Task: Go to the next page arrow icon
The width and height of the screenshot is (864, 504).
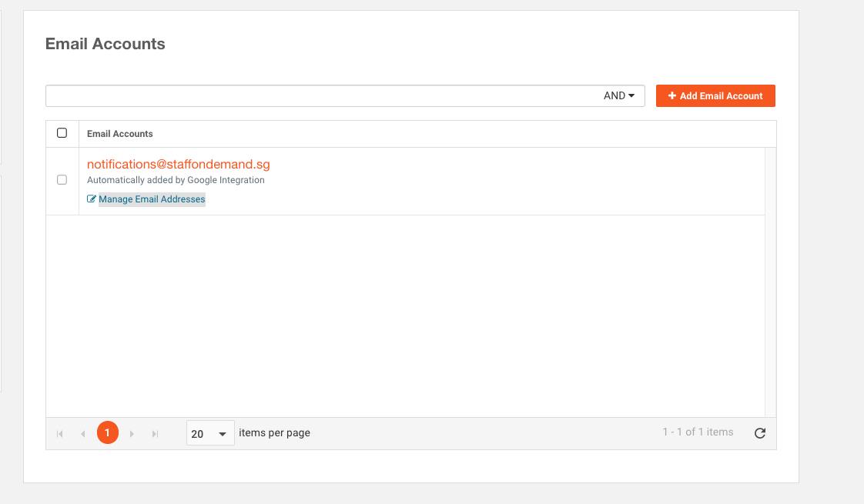Action: [132, 434]
